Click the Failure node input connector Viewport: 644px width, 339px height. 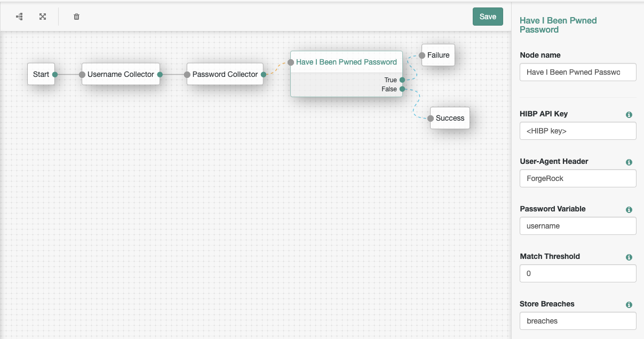422,56
